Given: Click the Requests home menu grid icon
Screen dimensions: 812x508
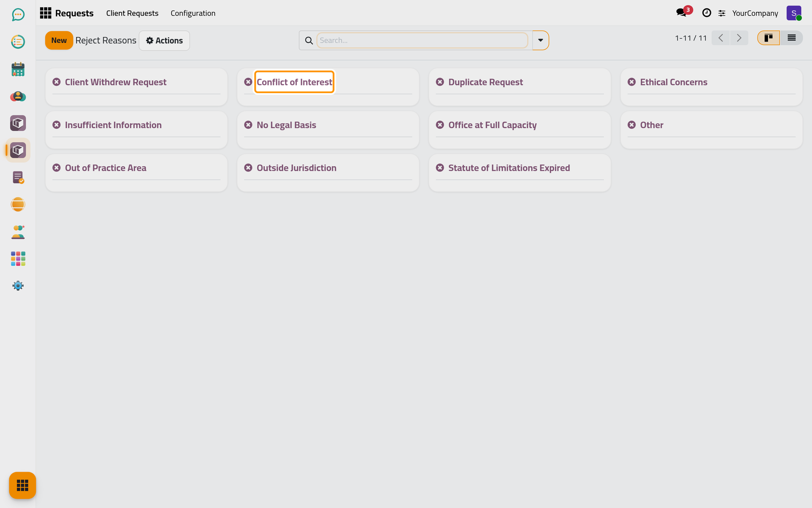Looking at the screenshot, I should 46,13.
